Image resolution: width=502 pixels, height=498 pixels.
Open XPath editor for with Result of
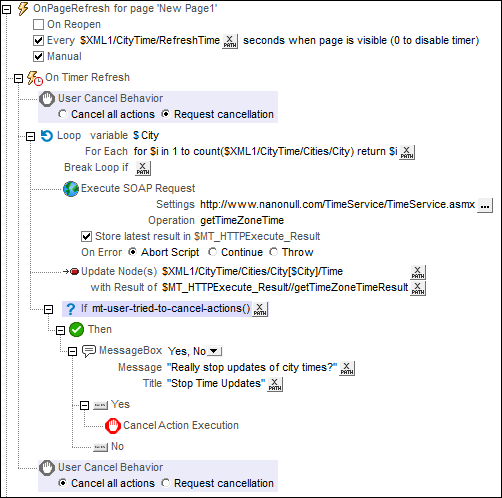click(418, 288)
